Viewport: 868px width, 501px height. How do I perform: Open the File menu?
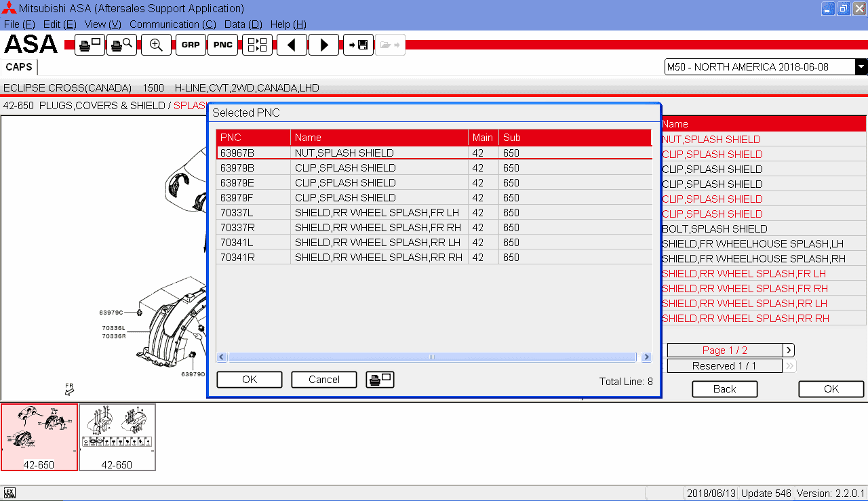19,24
